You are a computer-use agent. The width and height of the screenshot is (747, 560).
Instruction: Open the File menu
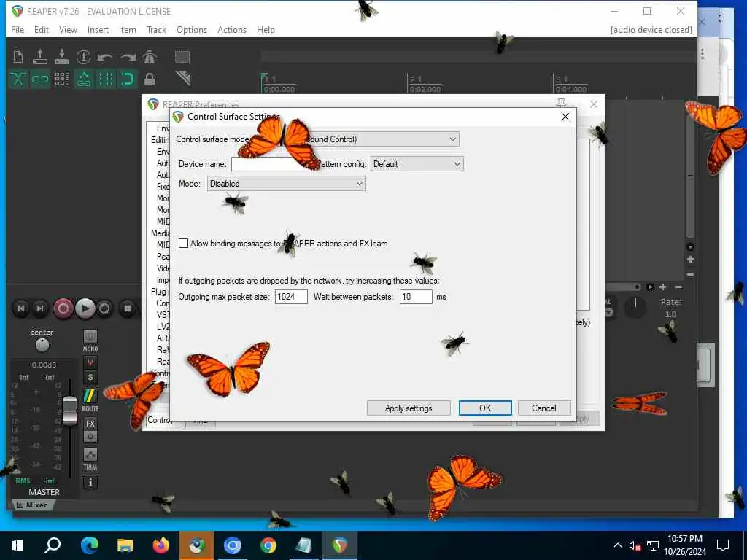click(18, 29)
